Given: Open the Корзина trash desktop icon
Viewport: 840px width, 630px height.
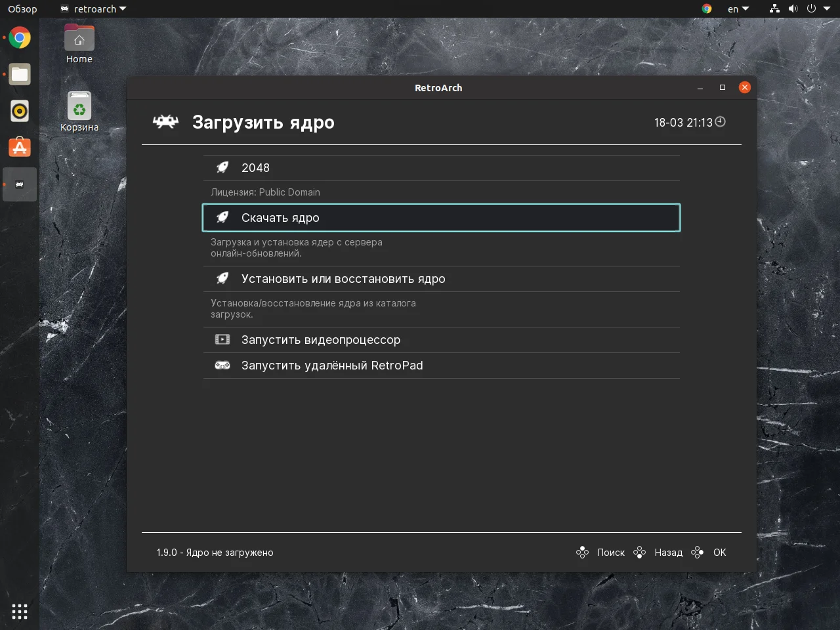Looking at the screenshot, I should [x=79, y=112].
